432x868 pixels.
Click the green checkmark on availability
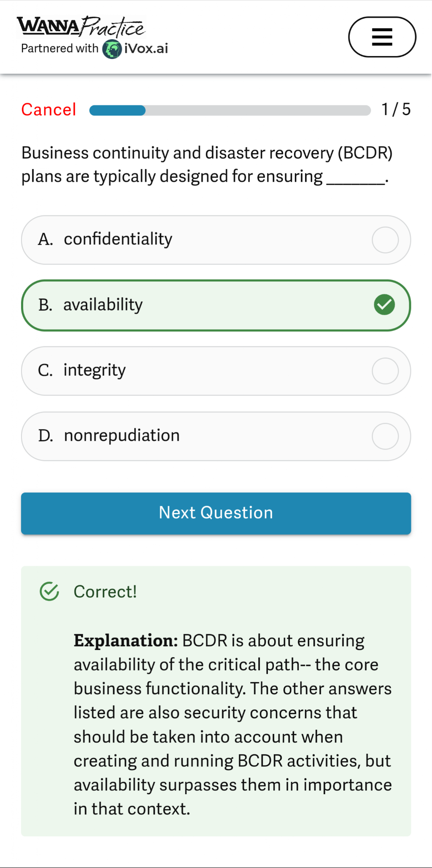tap(384, 305)
